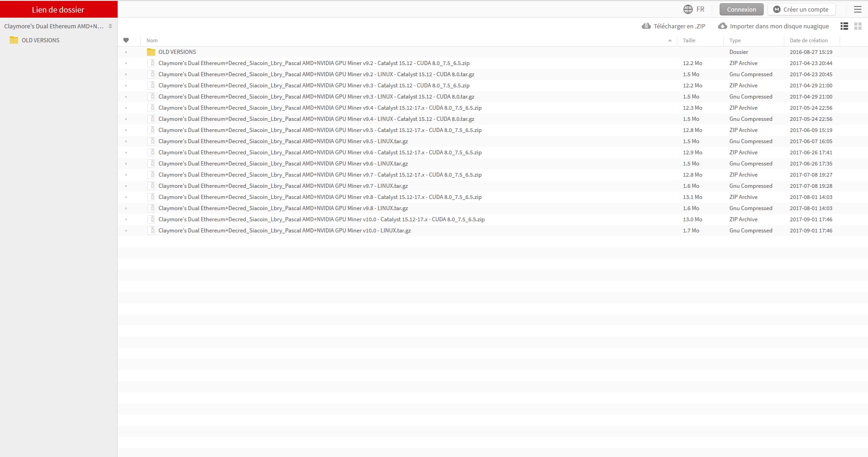This screenshot has width=868, height=457.
Task: Click the Connexion button
Action: point(742,9)
